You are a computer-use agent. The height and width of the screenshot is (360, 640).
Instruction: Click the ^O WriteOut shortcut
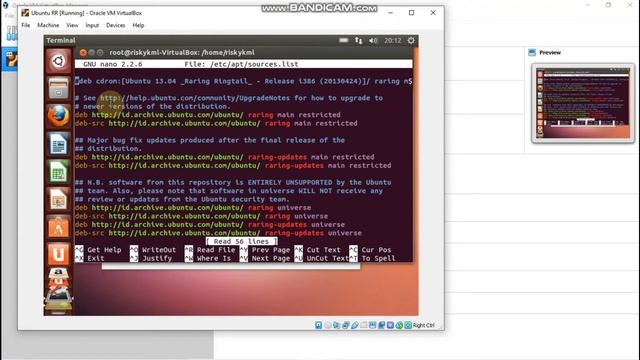click(x=153, y=250)
